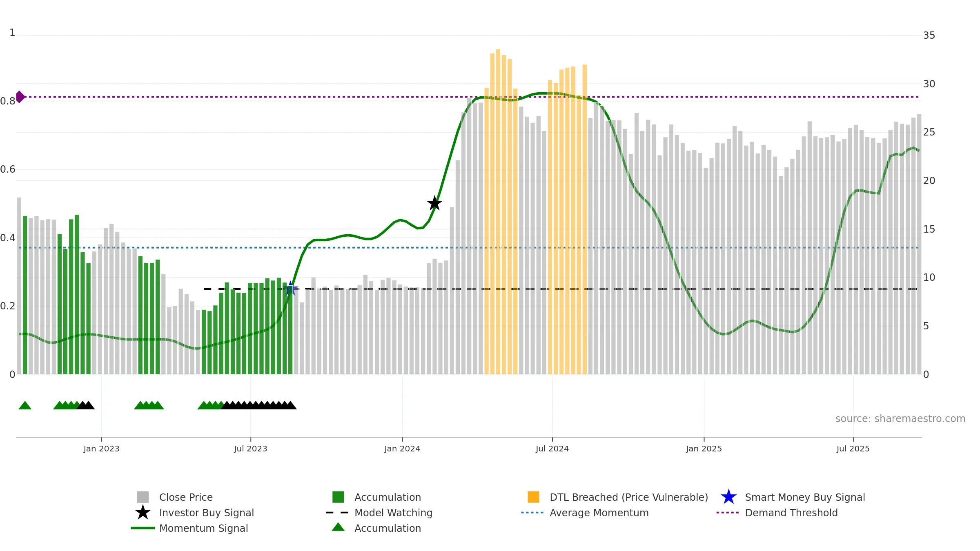Toggle the Average Momentum legend label
Viewport: 980px width, 551px height.
(599, 513)
